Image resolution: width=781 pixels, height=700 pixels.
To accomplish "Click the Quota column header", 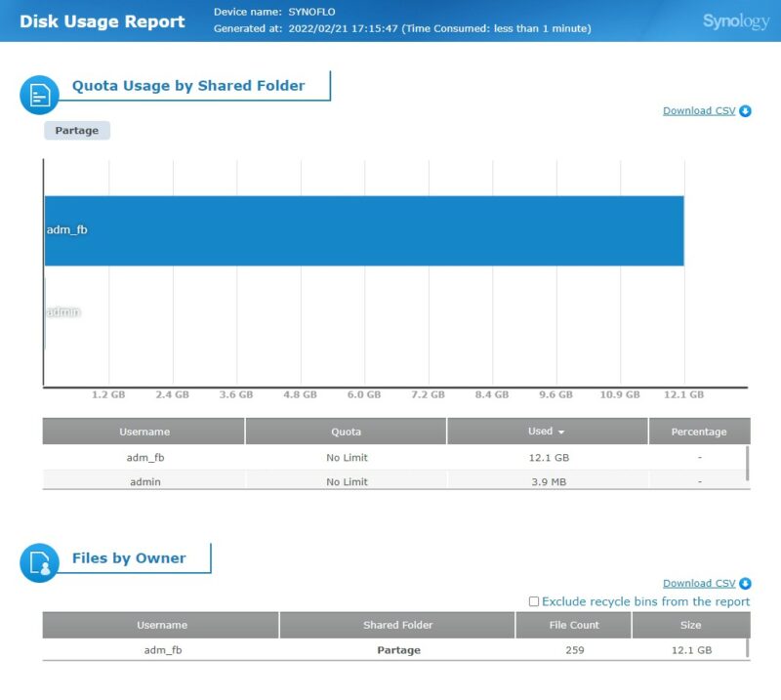I will [346, 432].
